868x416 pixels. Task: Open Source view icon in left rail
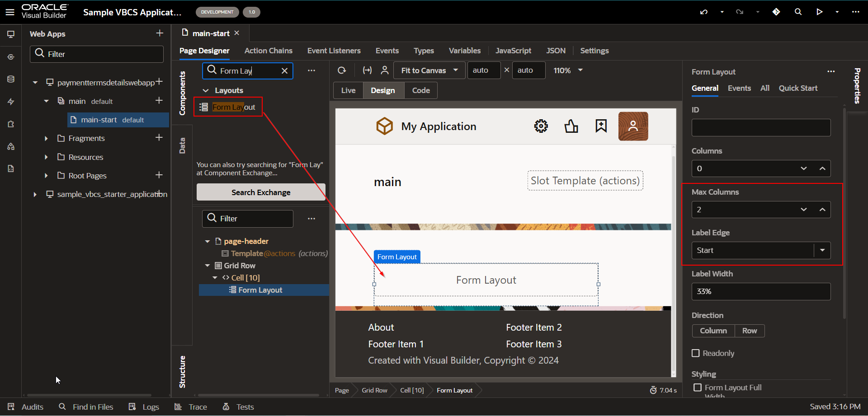pos(11,168)
